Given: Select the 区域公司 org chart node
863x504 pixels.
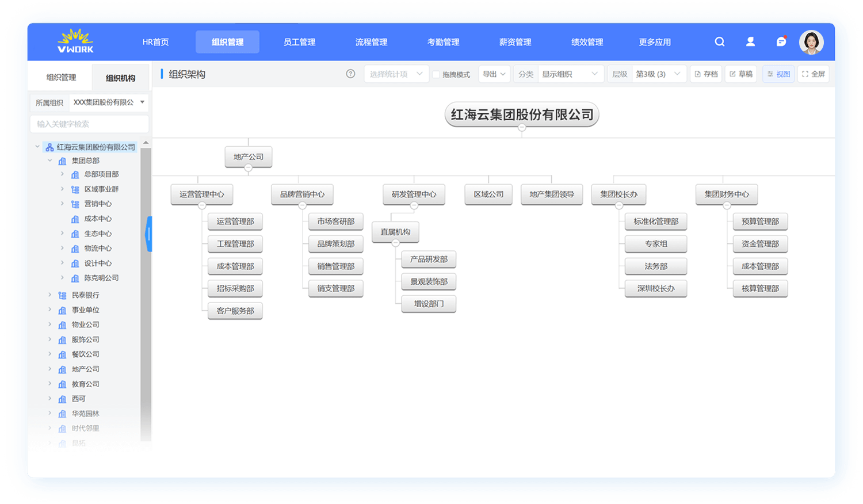Looking at the screenshot, I should tap(488, 194).
